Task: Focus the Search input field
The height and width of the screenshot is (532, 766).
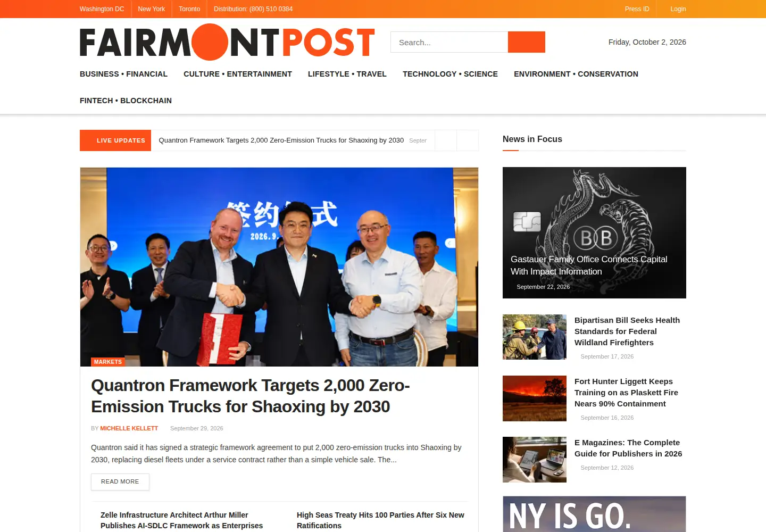Action: (x=449, y=42)
